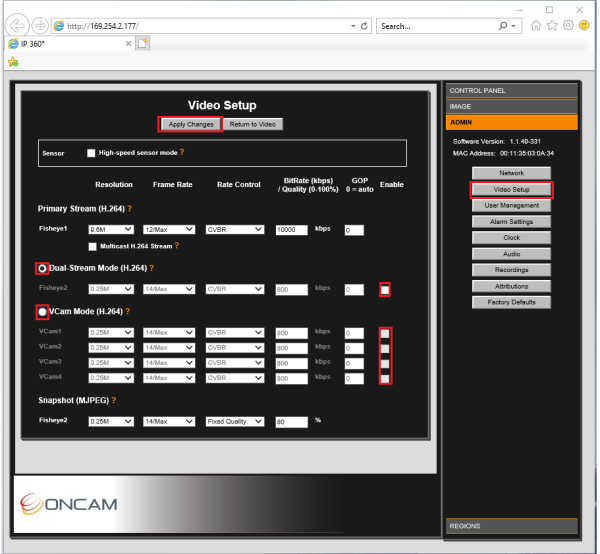Image resolution: width=600 pixels, height=554 pixels.
Task: Click the help icon next to VCam Mode
Action: tap(128, 311)
